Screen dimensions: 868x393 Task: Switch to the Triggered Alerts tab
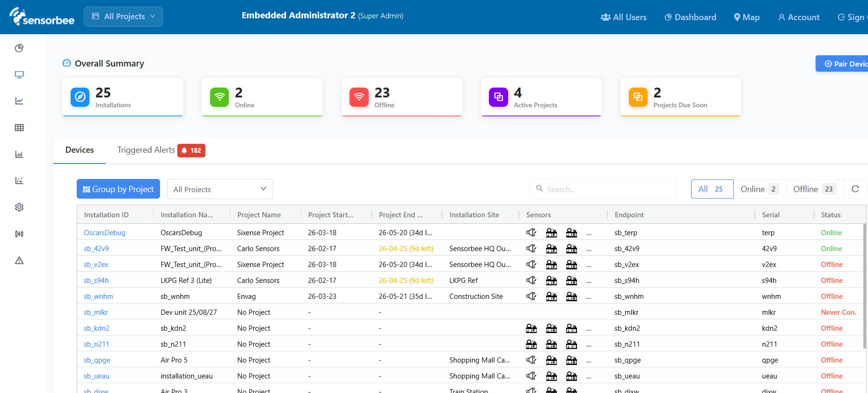coord(161,150)
